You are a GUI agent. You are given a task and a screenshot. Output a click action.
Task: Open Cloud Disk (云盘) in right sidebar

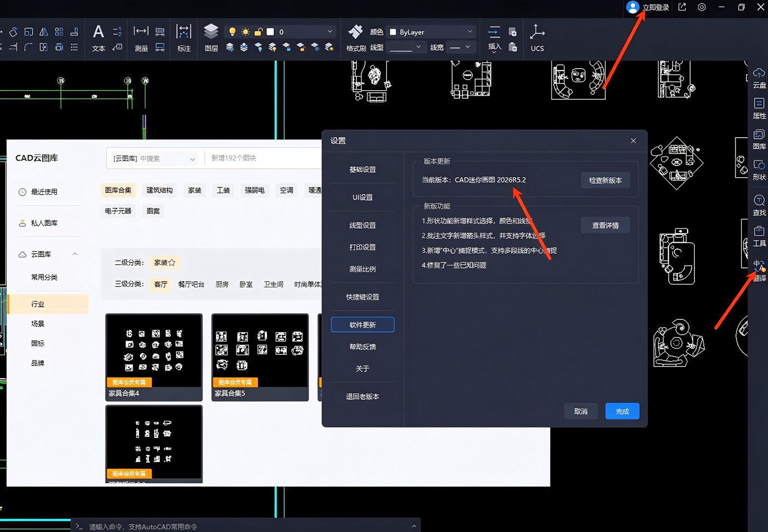pyautogui.click(x=759, y=78)
